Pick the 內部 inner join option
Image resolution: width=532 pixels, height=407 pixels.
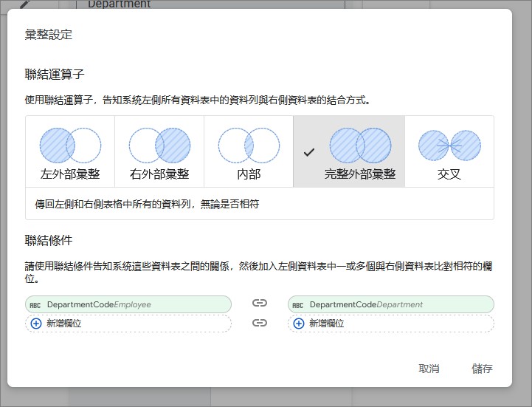point(249,151)
